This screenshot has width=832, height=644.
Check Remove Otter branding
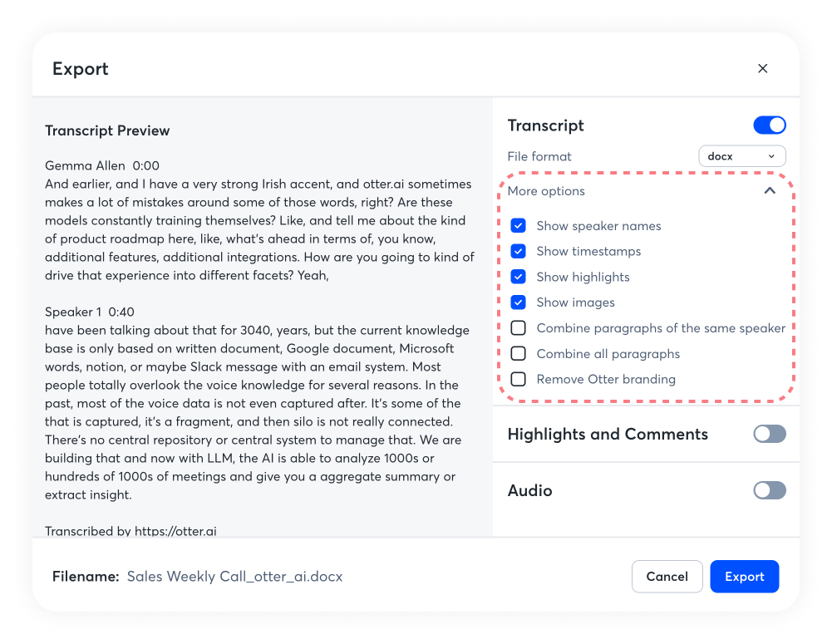click(519, 380)
